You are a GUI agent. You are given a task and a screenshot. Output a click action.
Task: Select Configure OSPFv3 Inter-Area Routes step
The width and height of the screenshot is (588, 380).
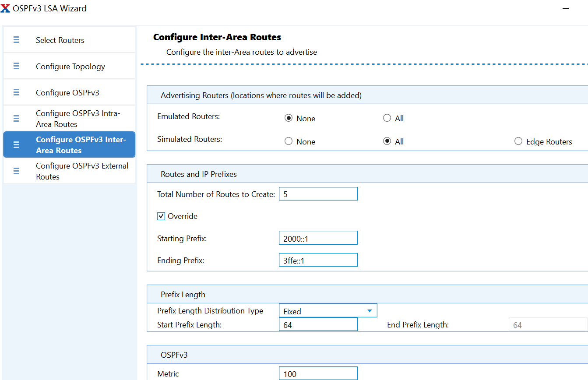coord(69,145)
